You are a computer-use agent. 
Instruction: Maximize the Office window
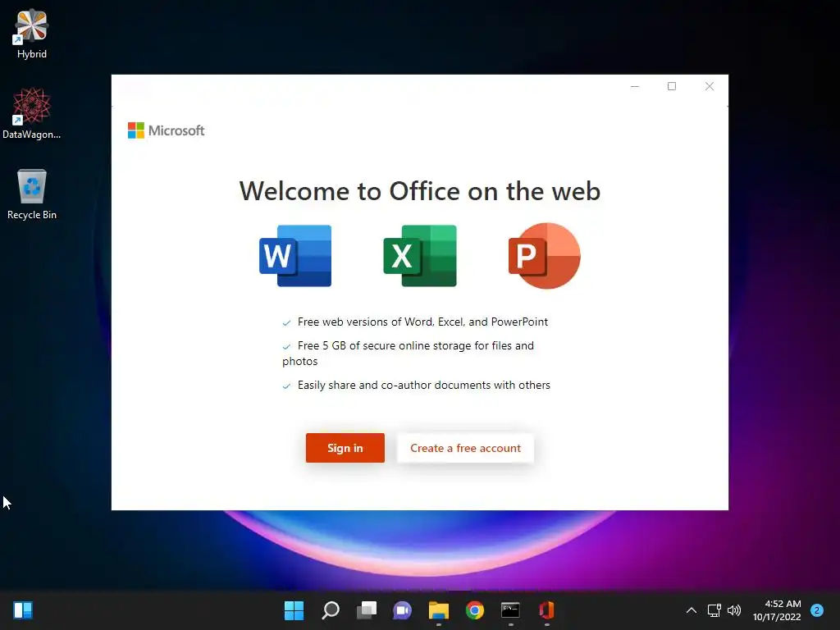(672, 86)
